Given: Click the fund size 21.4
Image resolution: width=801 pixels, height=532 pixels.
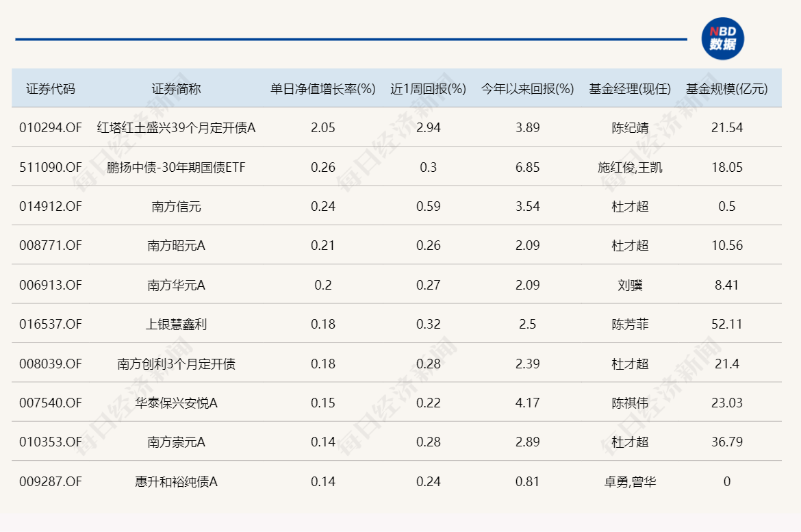Looking at the screenshot, I should point(727,364).
